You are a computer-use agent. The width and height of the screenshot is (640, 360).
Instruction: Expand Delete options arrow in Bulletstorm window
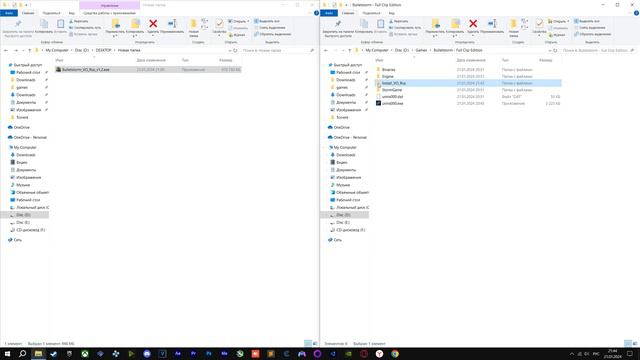pyautogui.click(x=473, y=36)
